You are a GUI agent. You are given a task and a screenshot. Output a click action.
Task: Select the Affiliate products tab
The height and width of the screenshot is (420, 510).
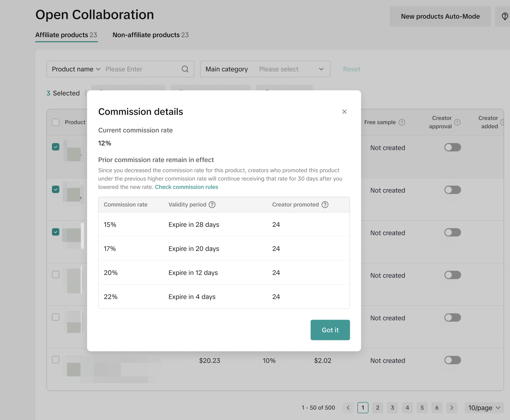click(x=66, y=35)
